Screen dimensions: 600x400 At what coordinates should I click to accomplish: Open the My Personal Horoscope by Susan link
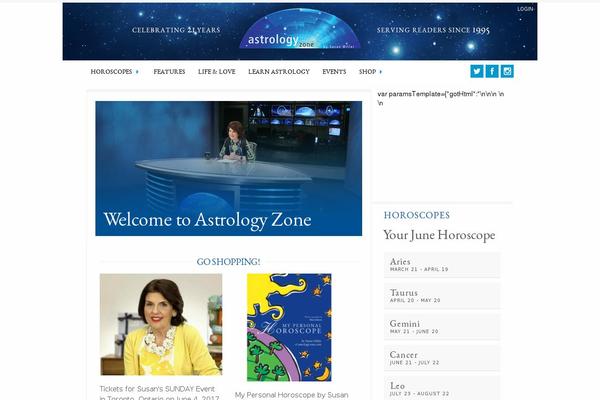coord(292,395)
